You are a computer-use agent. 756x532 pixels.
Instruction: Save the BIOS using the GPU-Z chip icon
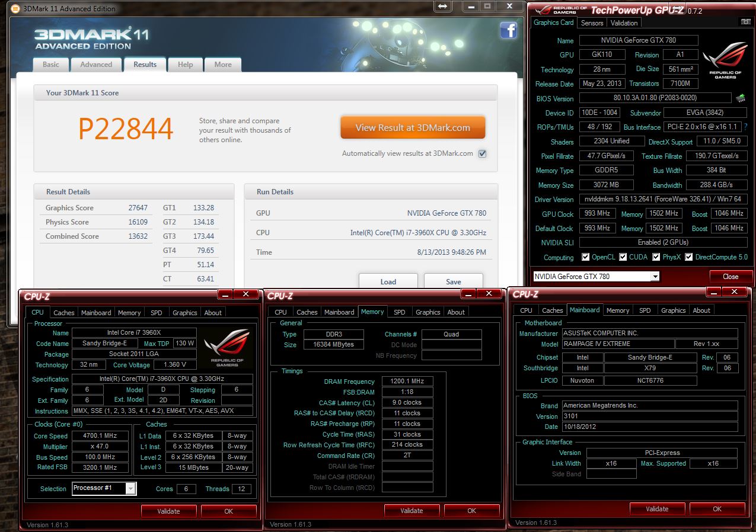(x=740, y=98)
